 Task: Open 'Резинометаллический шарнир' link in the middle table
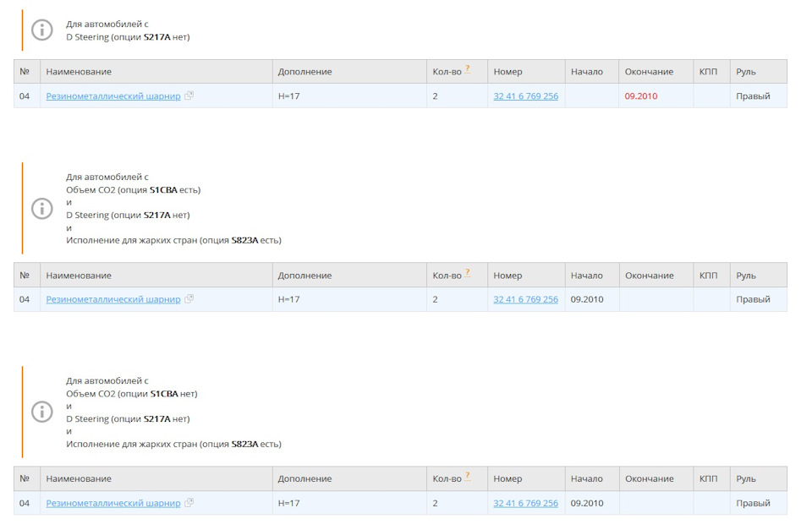click(113, 300)
